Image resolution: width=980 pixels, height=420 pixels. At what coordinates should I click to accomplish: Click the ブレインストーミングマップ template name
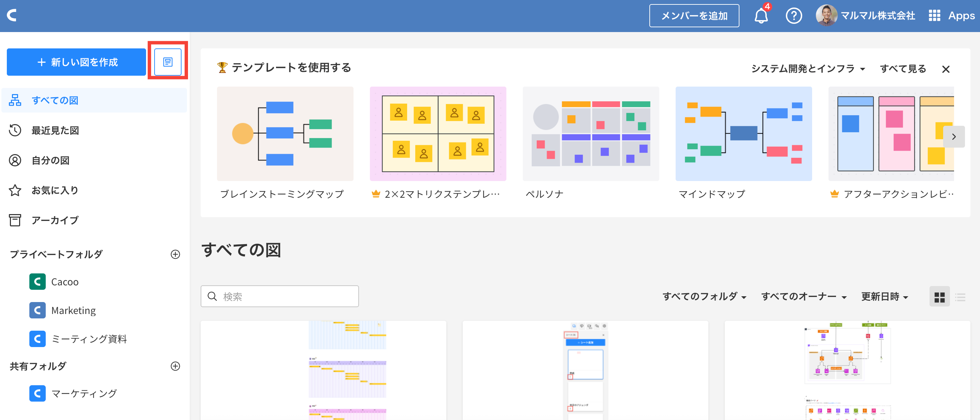coord(282,194)
